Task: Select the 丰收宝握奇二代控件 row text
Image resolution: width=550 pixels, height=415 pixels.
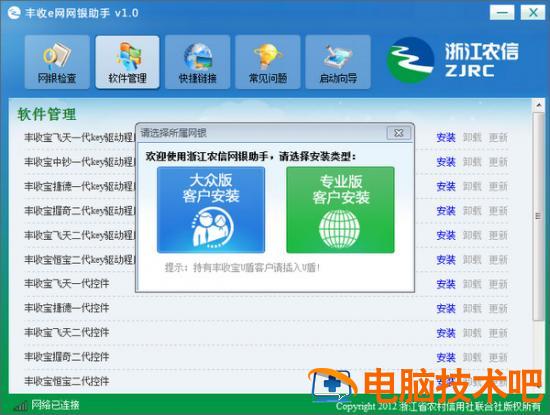Action: click(67, 357)
